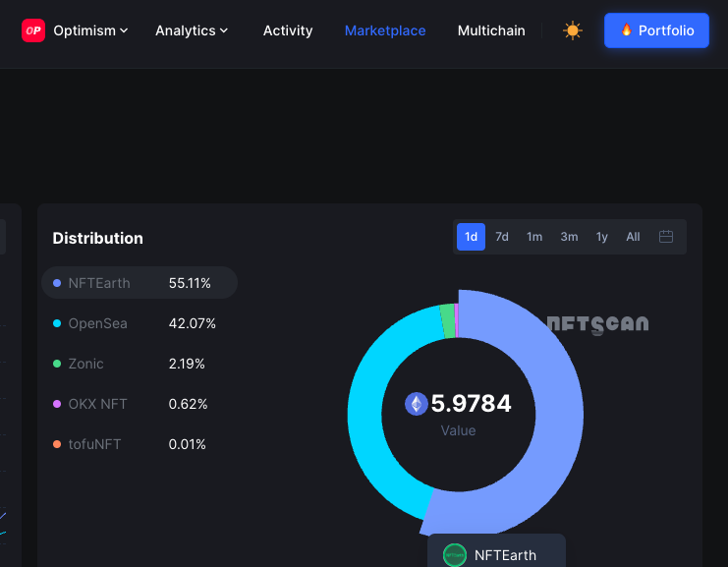Screen dimensions: 728x567
Task: Click the NFTEarth tooltip label
Action: (505, 555)
